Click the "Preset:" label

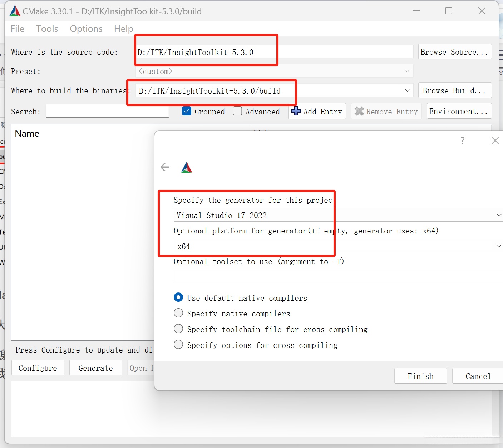coord(26,72)
